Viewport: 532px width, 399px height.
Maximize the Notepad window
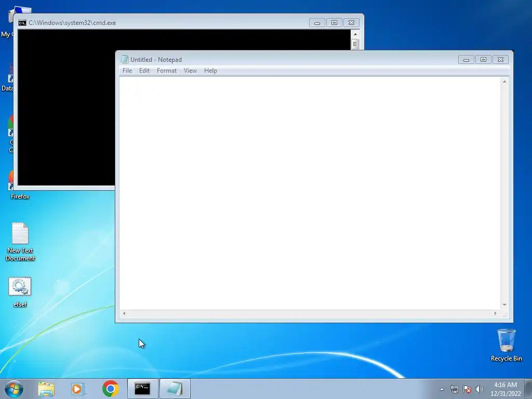(x=483, y=60)
